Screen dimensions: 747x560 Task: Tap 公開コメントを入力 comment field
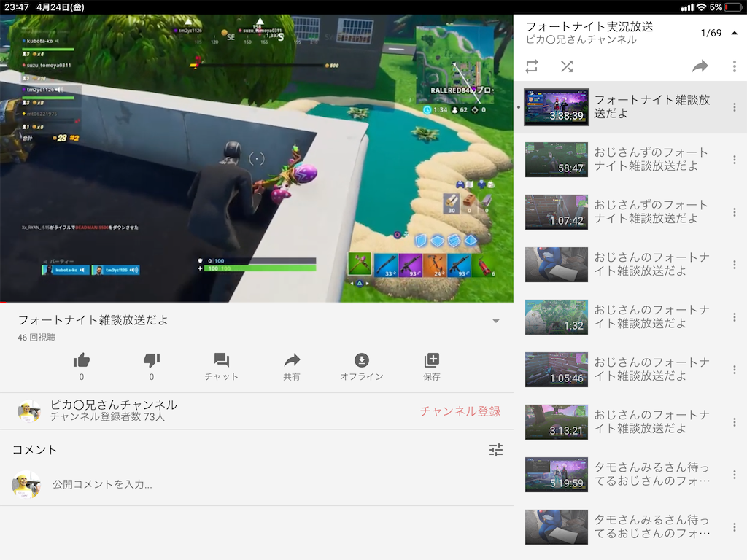click(x=102, y=485)
